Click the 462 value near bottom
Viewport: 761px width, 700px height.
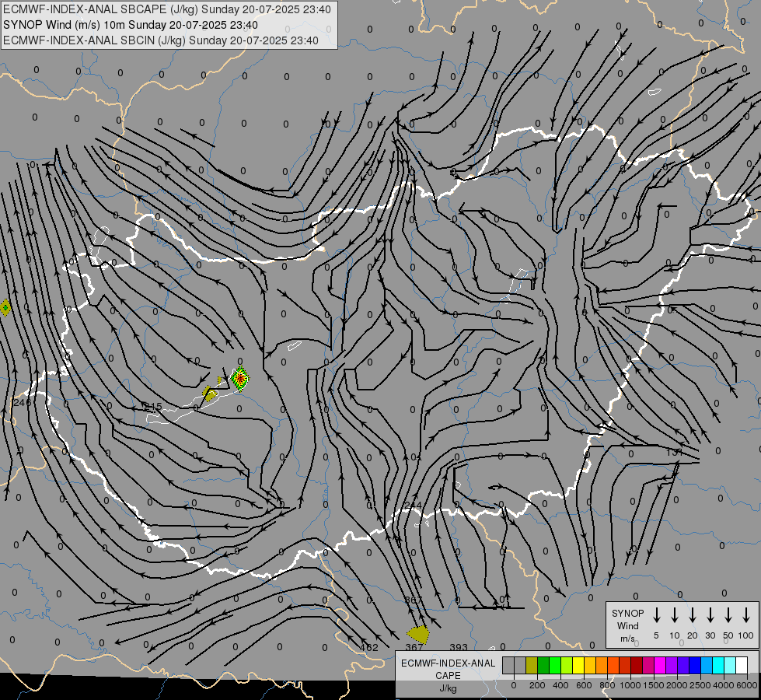(x=369, y=648)
